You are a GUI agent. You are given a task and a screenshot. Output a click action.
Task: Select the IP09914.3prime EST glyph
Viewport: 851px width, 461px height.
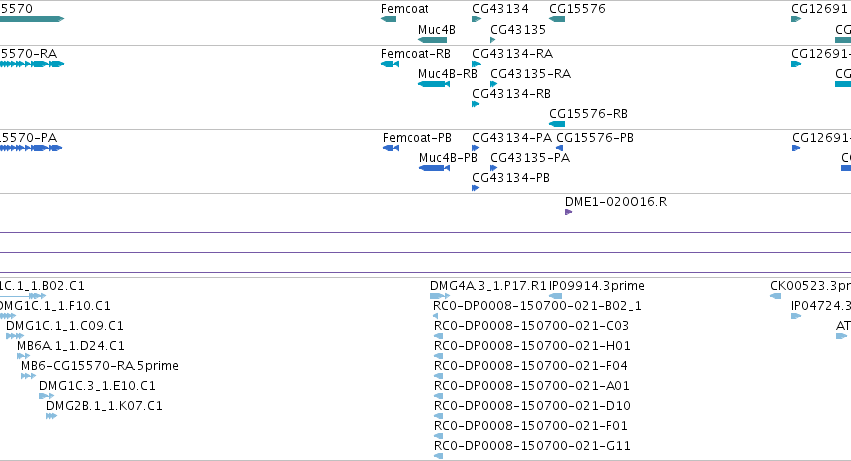click(556, 296)
